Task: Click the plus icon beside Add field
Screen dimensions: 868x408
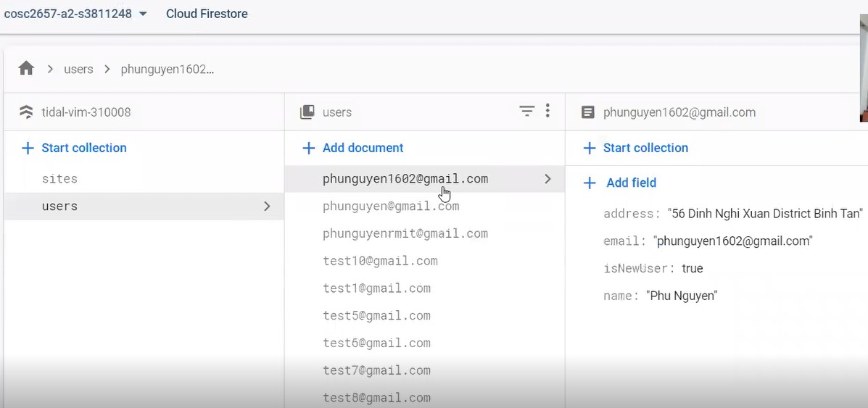Action: (x=590, y=183)
